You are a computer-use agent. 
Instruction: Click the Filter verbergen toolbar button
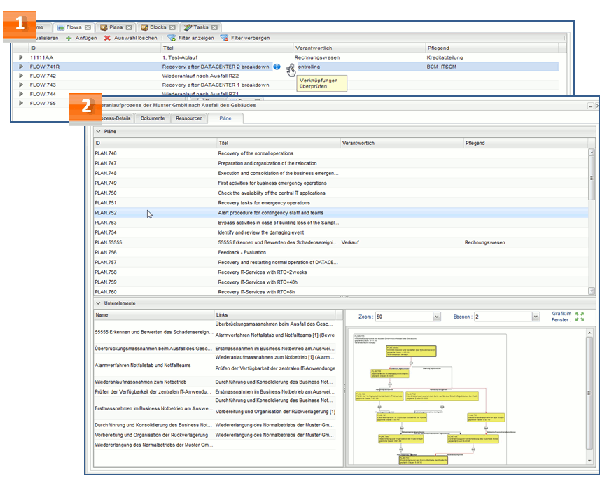pos(245,38)
